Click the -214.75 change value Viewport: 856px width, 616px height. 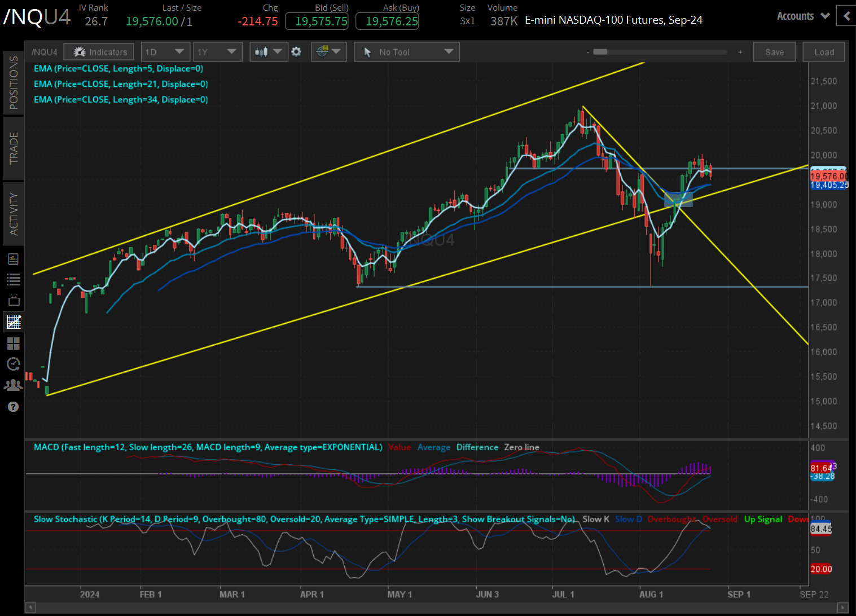[x=258, y=21]
